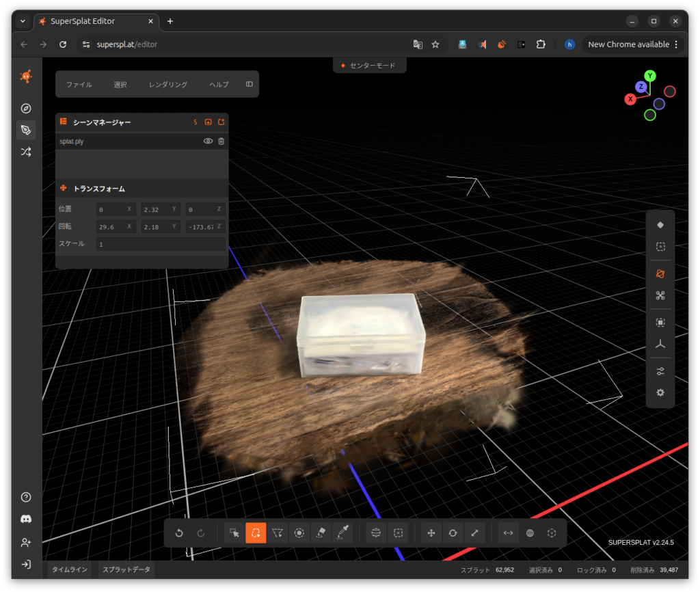Select the rectangle picker selection tool
Viewport: 700px width, 592px height.
click(234, 533)
